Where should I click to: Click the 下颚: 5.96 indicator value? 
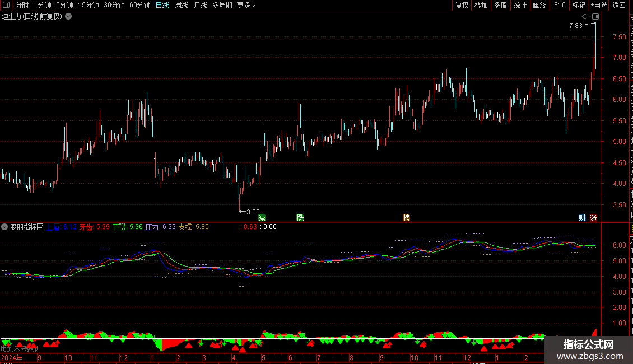point(128,227)
